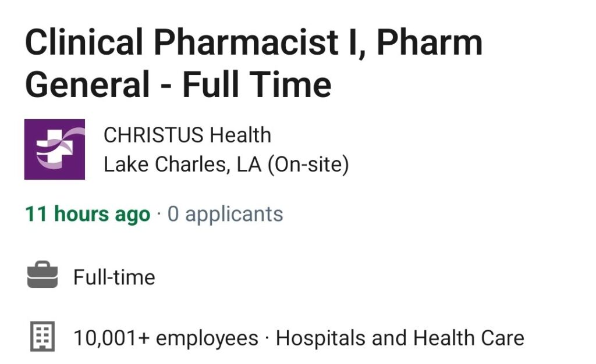Viewport: 596px width, 364px height.
Task: Open the Clinical Pharmacist I job title
Action: [x=254, y=63]
